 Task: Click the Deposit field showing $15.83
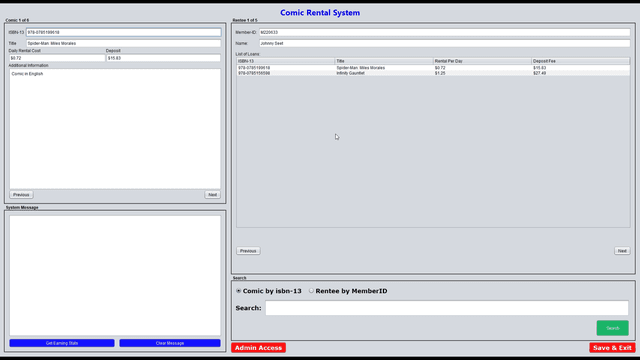163,58
